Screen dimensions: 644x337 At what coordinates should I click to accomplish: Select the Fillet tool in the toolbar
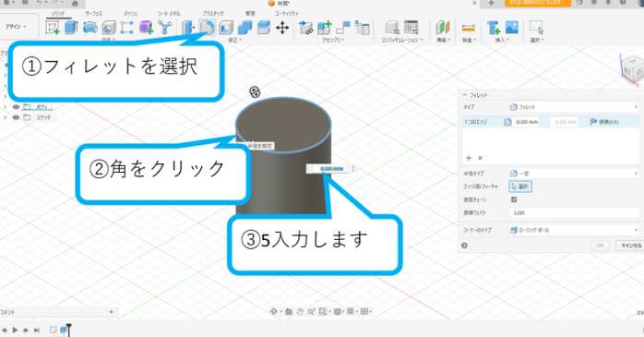coord(207,28)
